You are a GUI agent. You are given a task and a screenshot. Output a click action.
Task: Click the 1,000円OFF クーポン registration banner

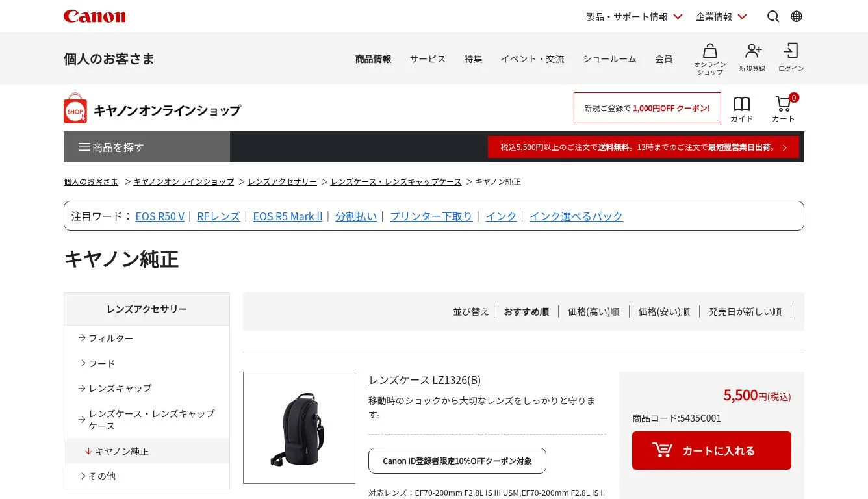click(647, 108)
